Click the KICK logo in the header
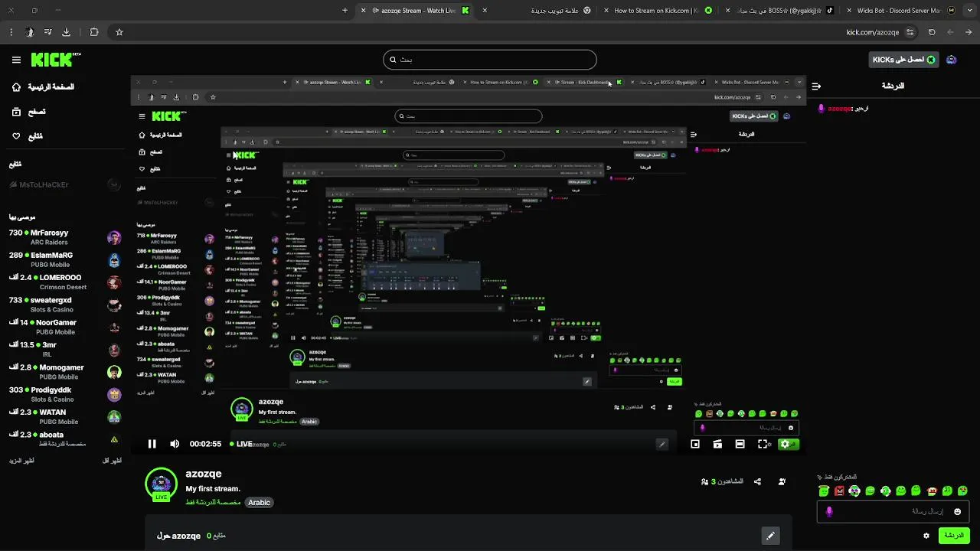This screenshot has width=980, height=551. point(56,60)
